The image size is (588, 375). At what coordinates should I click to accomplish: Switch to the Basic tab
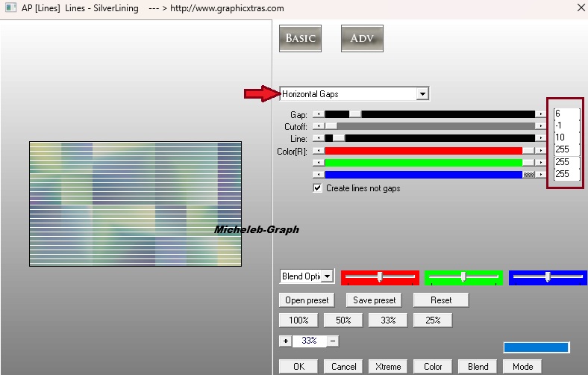300,39
